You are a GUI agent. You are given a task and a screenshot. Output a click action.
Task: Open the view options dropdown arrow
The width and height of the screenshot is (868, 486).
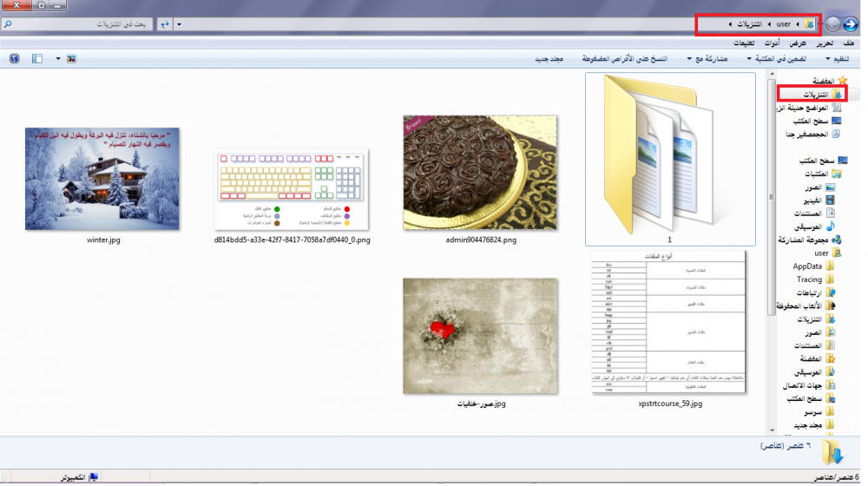[x=58, y=59]
